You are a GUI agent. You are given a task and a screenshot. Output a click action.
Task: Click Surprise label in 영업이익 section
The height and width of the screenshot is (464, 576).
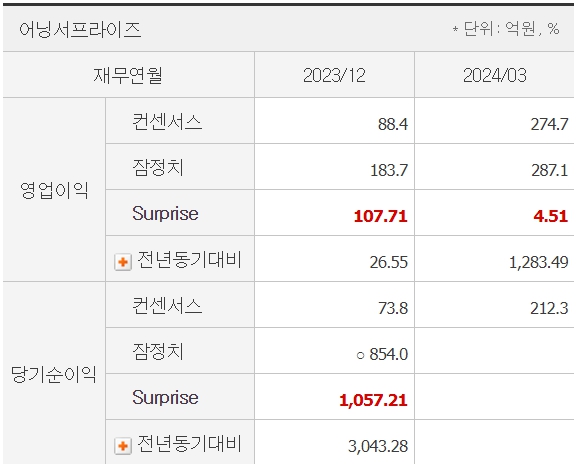click(x=165, y=213)
